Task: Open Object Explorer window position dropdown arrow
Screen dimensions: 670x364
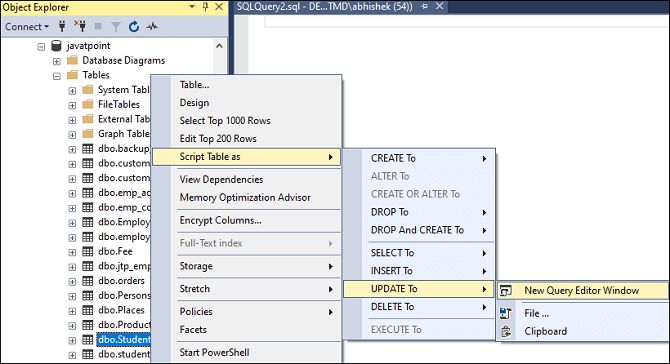Action: pyautogui.click(x=192, y=7)
